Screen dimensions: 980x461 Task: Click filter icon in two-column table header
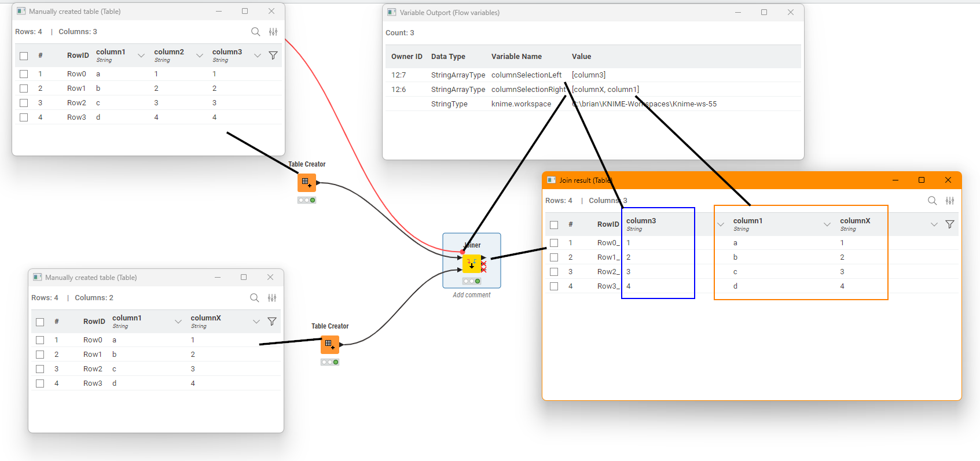coord(272,322)
